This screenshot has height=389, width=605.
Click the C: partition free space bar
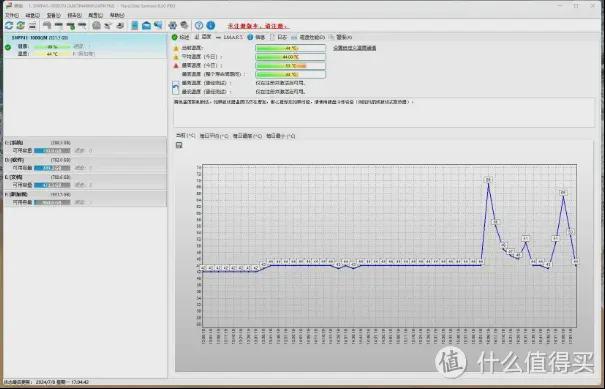pyautogui.click(x=52, y=151)
